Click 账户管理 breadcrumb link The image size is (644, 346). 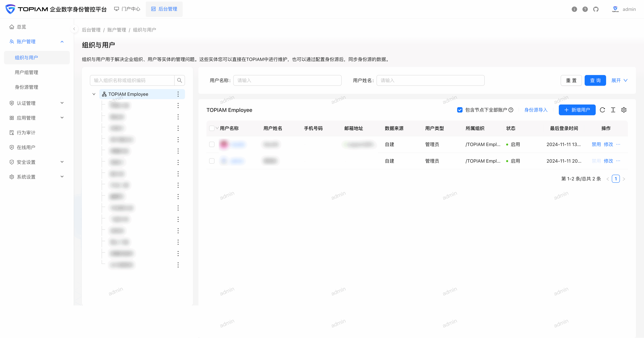(117, 30)
